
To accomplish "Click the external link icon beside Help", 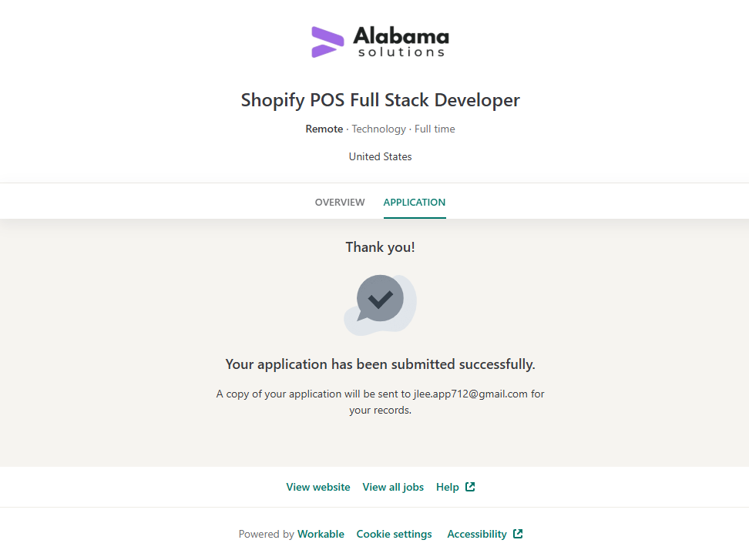I will 470,487.
